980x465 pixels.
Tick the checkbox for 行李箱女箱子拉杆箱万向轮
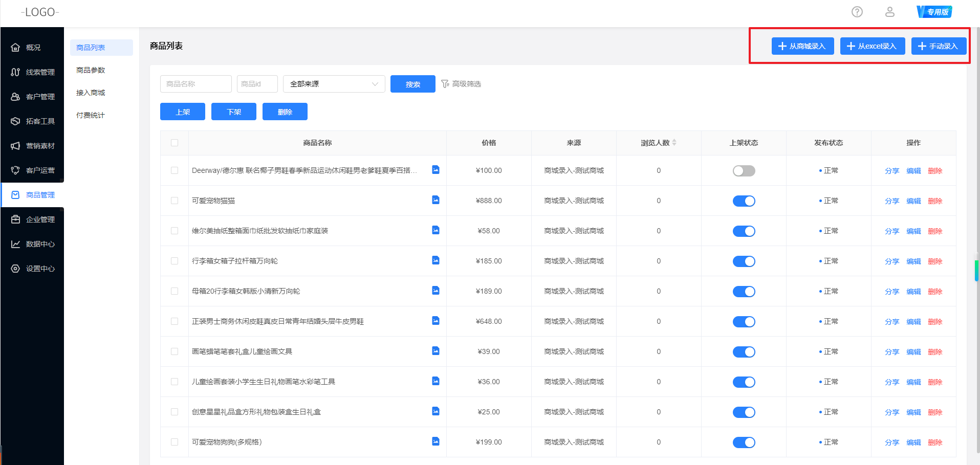[175, 261]
